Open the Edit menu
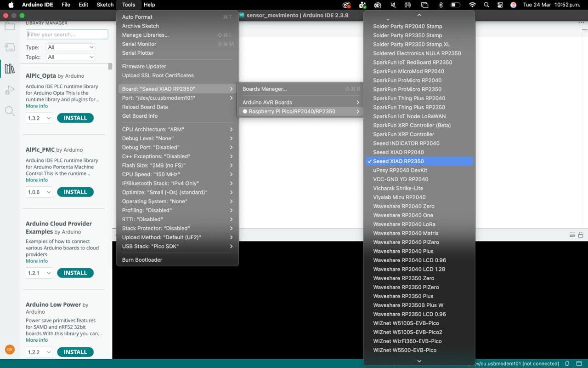 point(83,5)
